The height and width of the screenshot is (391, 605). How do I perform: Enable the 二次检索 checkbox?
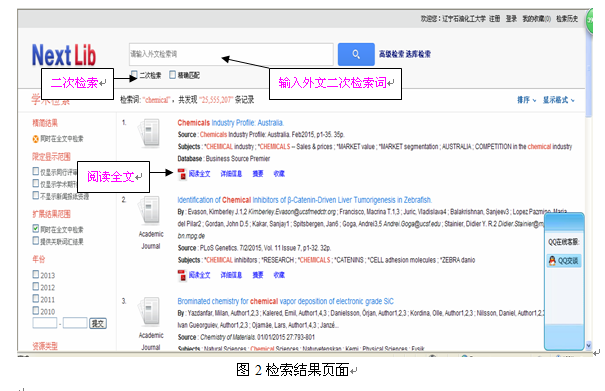pyautogui.click(x=134, y=74)
